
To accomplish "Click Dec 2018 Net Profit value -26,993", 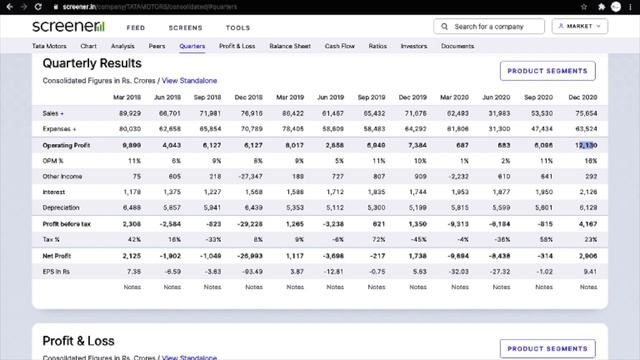I will pos(250,256).
